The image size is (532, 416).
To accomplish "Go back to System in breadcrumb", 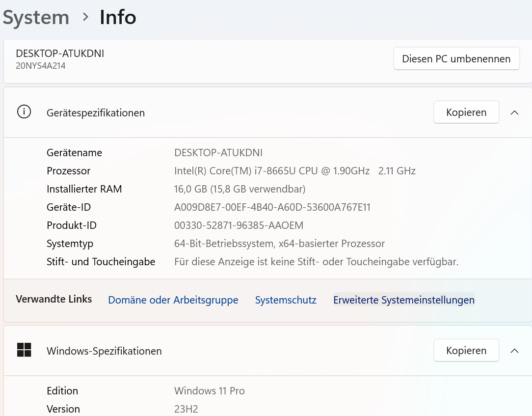I will click(x=36, y=17).
